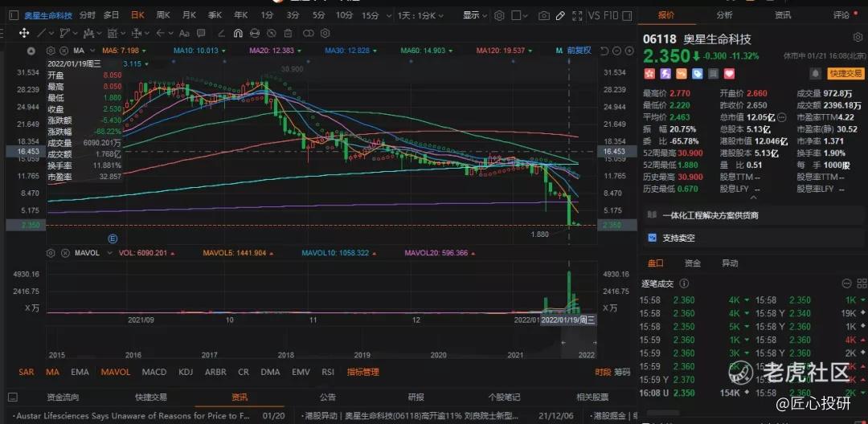Screen dimensions: 868x424
Task: Open market cap more-info ellipsis icon
Action: pos(781,117)
